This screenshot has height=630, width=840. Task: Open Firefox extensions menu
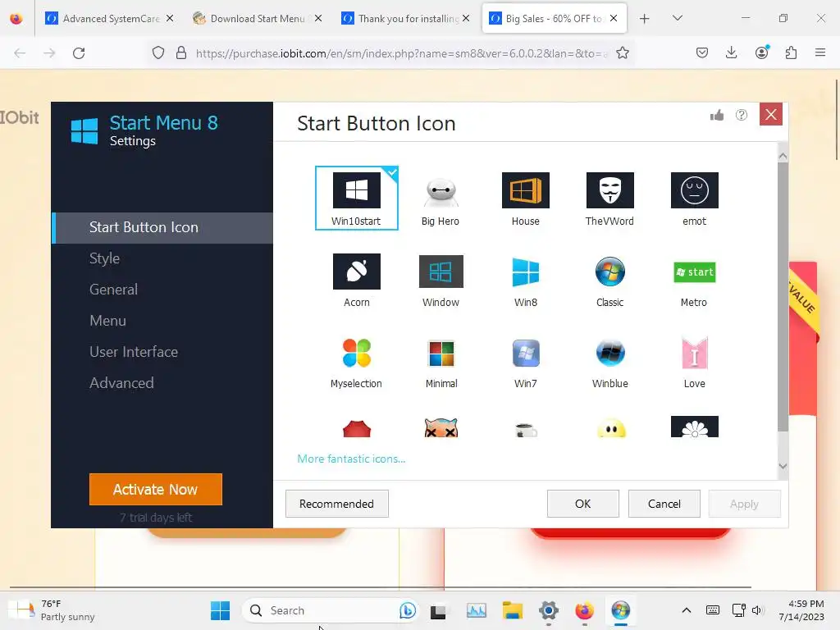[x=791, y=52]
